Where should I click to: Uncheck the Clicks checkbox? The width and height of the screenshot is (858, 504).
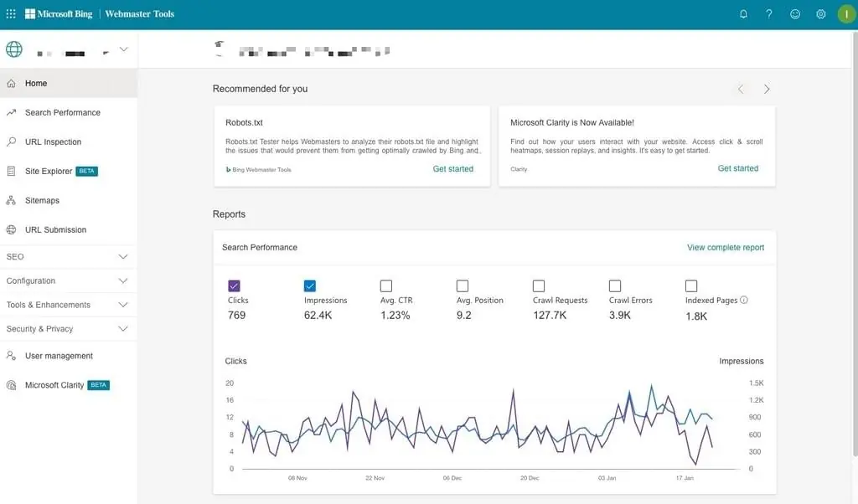(x=234, y=285)
